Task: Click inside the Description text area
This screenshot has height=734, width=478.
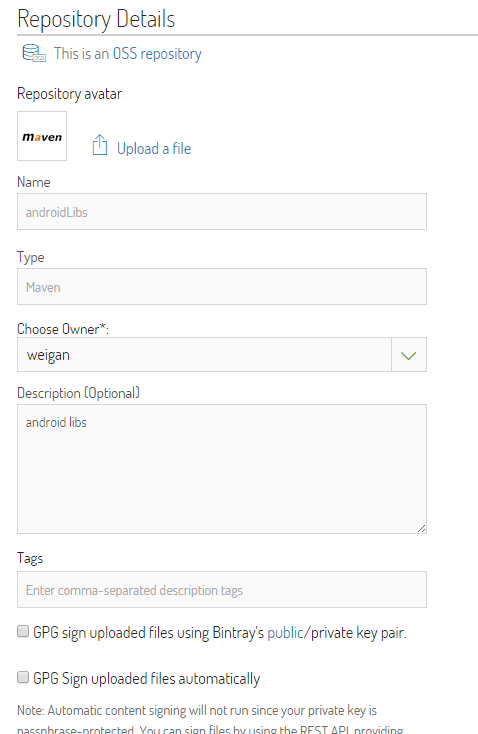Action: [x=222, y=469]
